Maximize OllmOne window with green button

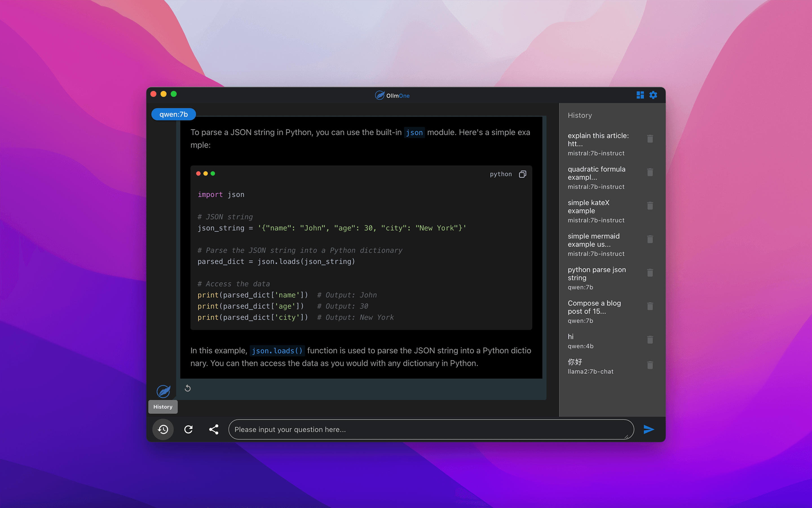[173, 94]
